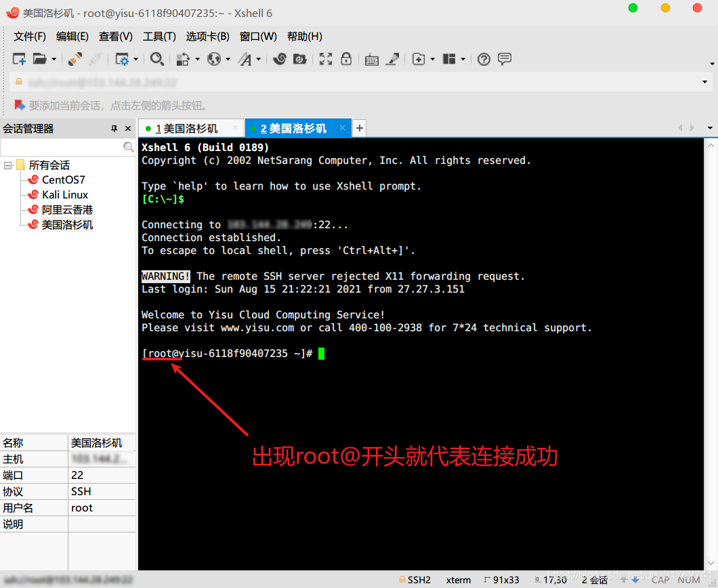Launch Xshell swirl icon in toolbar
The image size is (718, 588).
(x=279, y=59)
